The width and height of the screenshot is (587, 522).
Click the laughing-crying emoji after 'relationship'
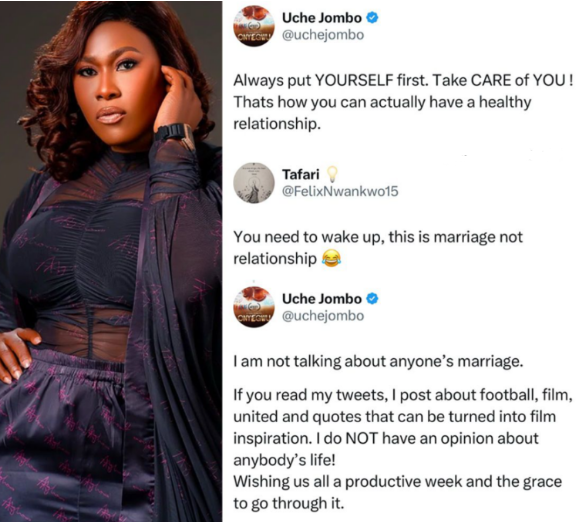[331, 258]
